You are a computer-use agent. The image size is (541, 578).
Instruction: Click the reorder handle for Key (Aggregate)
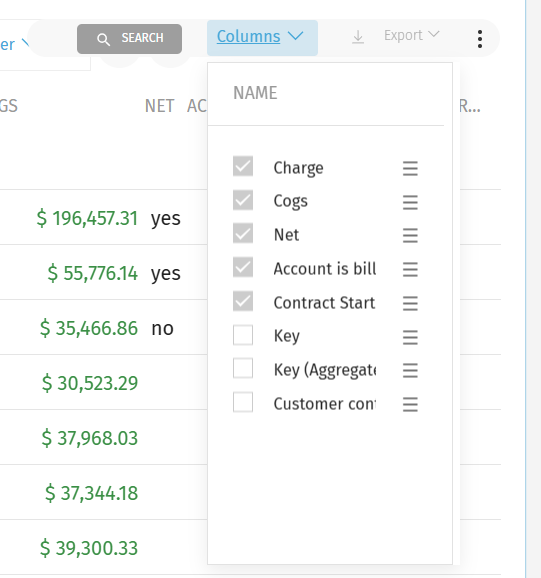pyautogui.click(x=410, y=370)
